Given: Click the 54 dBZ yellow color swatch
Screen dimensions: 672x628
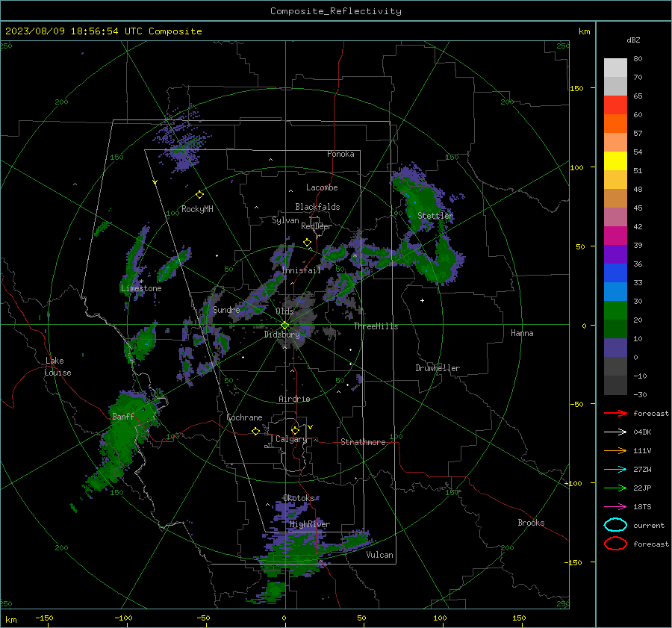Looking at the screenshot, I should 615,161.
